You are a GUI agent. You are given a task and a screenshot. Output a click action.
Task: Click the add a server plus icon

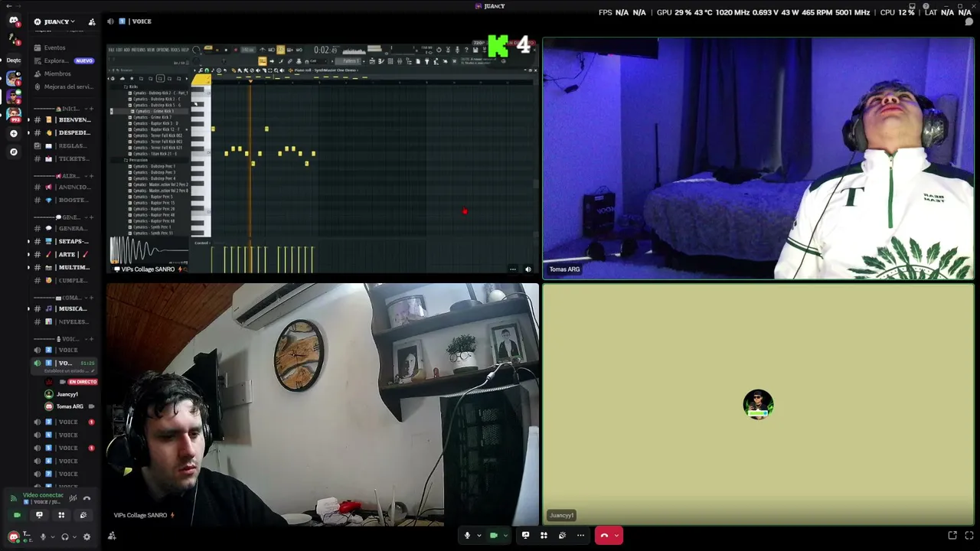(13, 133)
